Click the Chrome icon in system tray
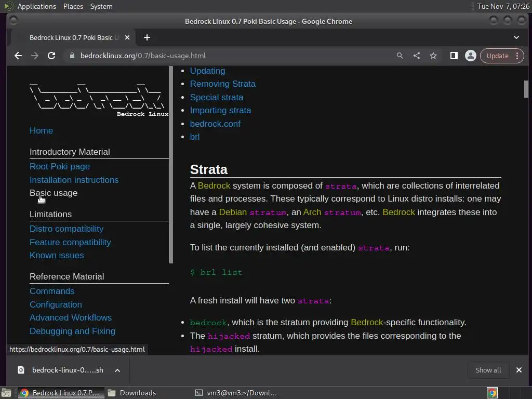The width and height of the screenshot is (532, 399). [x=493, y=393]
